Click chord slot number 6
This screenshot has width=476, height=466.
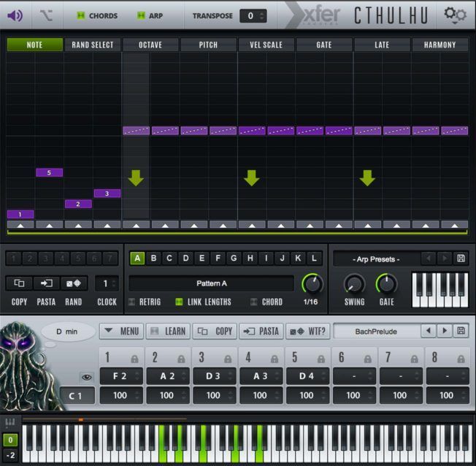342,357
